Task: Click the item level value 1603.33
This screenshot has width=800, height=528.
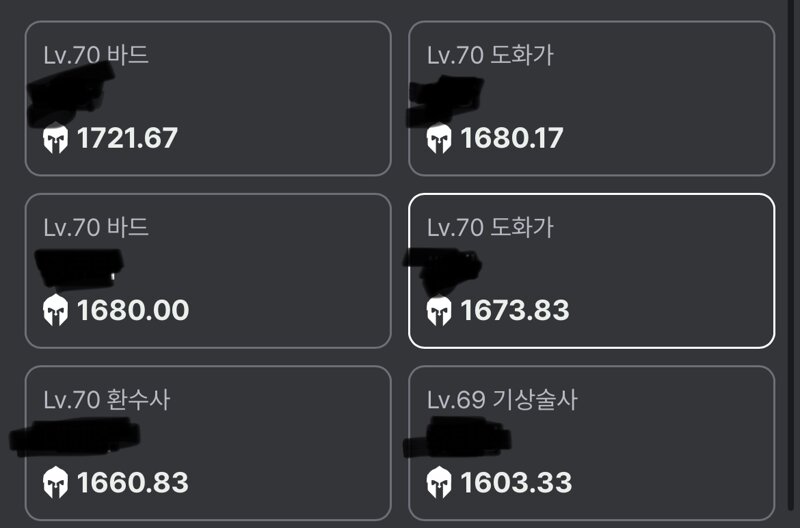Action: tap(516, 483)
